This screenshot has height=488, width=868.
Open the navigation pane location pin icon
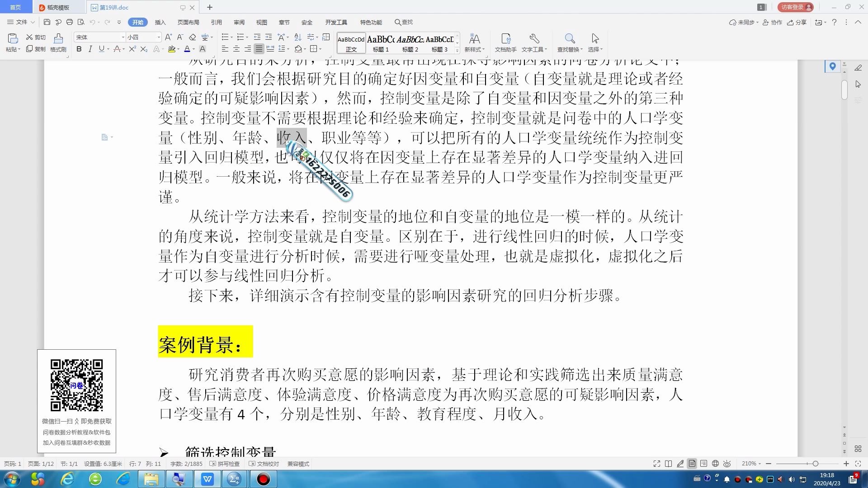(x=833, y=66)
